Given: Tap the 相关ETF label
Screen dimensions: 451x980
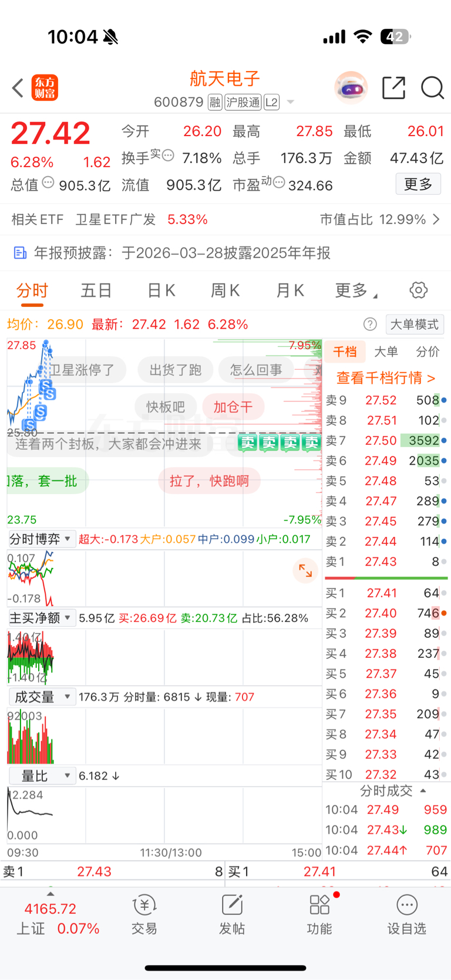Looking at the screenshot, I should pyautogui.click(x=38, y=219).
